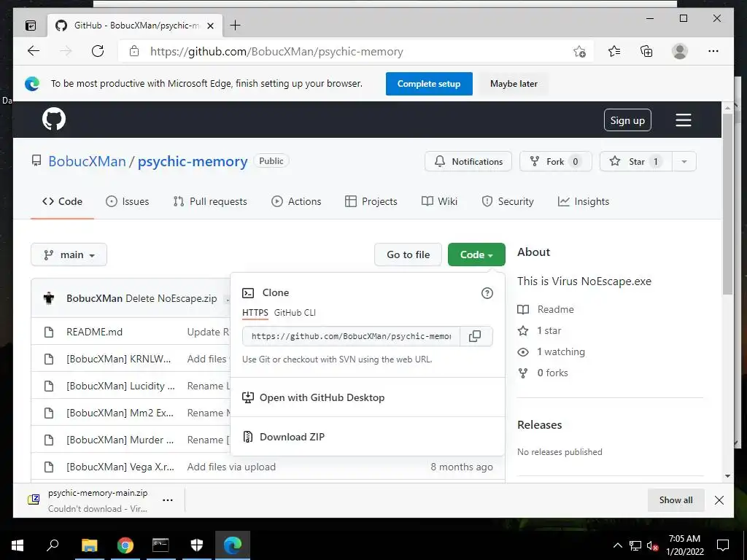The height and width of the screenshot is (560, 747).
Task: Open the Collections icon
Action: 646,51
